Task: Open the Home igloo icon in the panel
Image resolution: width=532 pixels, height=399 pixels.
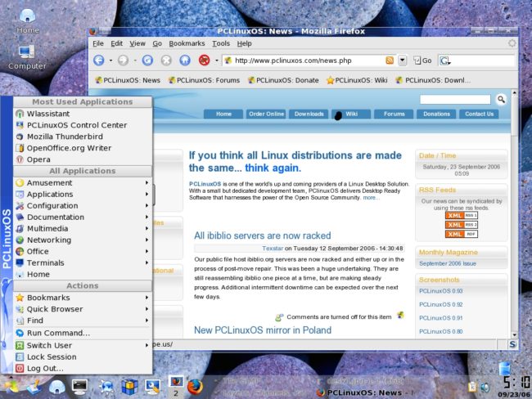Action: 57,387
